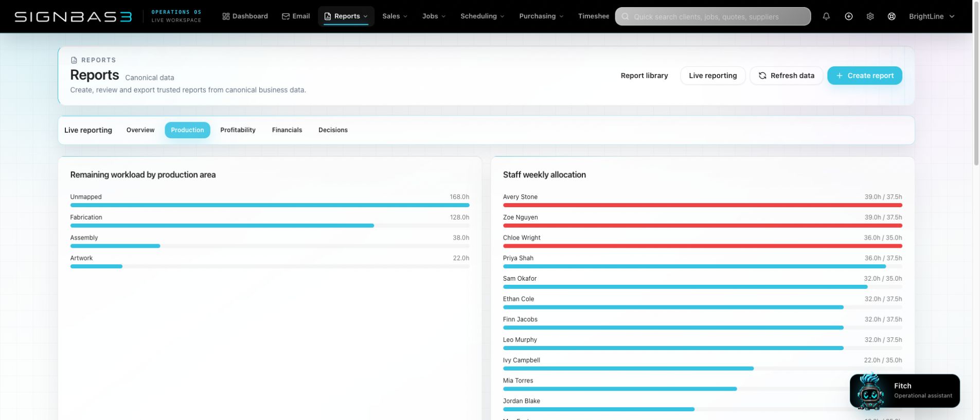
Task: Click Avery Stone's red allocation bar
Action: [702, 205]
